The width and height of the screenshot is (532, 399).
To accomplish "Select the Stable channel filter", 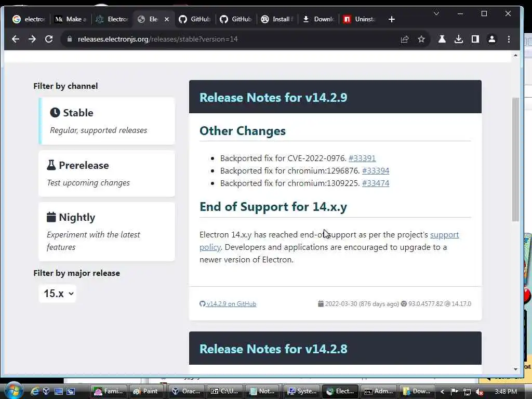I will tap(107, 121).
